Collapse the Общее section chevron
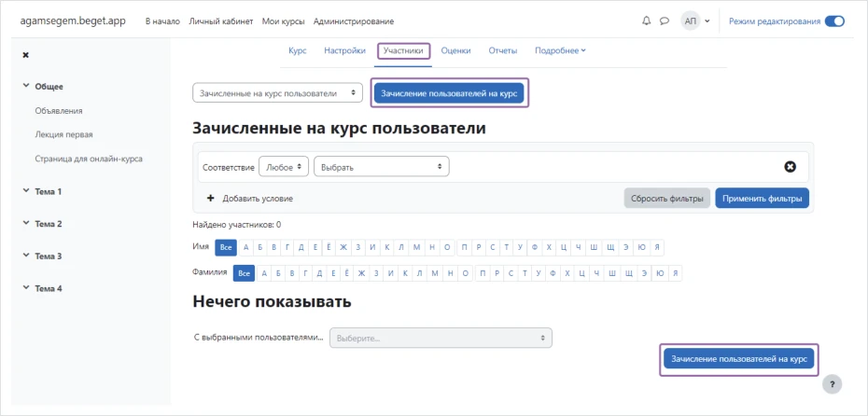The width and height of the screenshot is (868, 416). pos(25,86)
